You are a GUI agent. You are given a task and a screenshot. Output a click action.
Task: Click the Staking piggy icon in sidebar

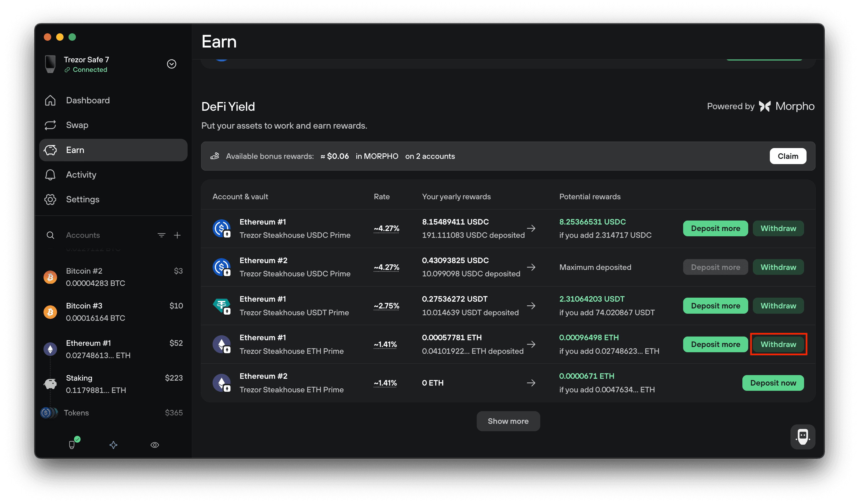pyautogui.click(x=50, y=384)
